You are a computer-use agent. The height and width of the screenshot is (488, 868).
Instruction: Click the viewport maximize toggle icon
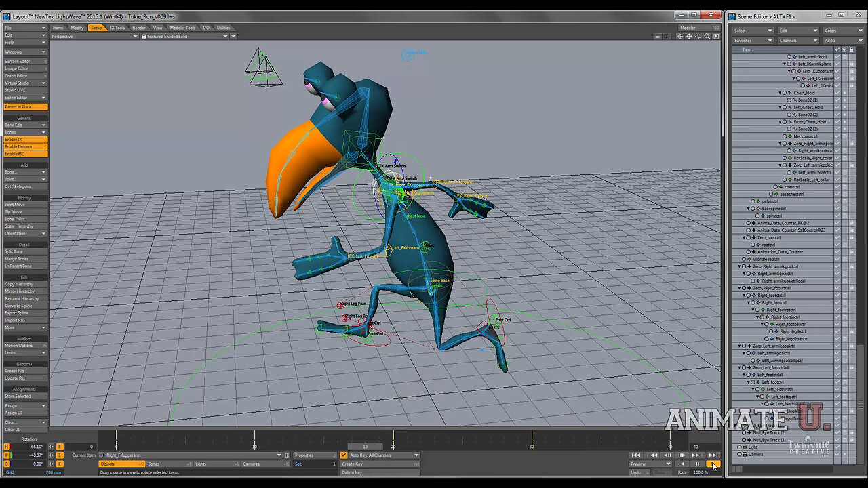(x=716, y=37)
